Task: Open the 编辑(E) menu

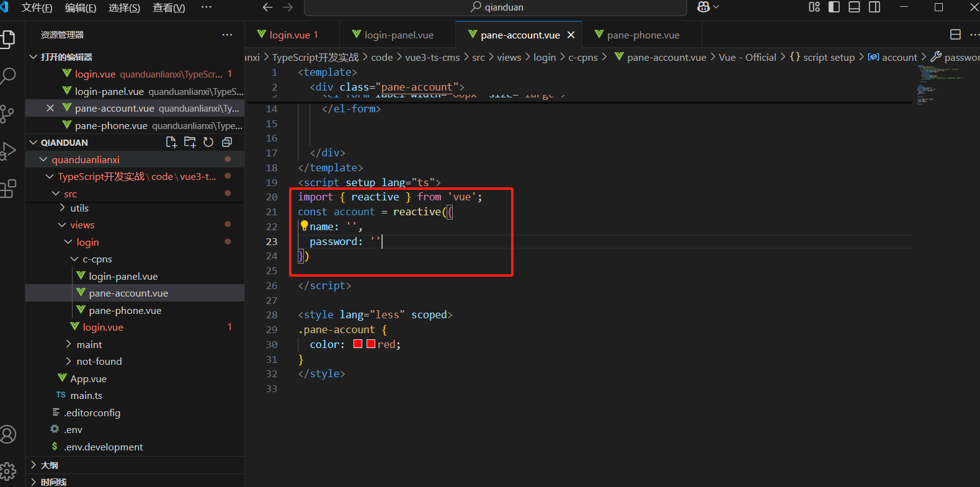Action: pos(81,7)
